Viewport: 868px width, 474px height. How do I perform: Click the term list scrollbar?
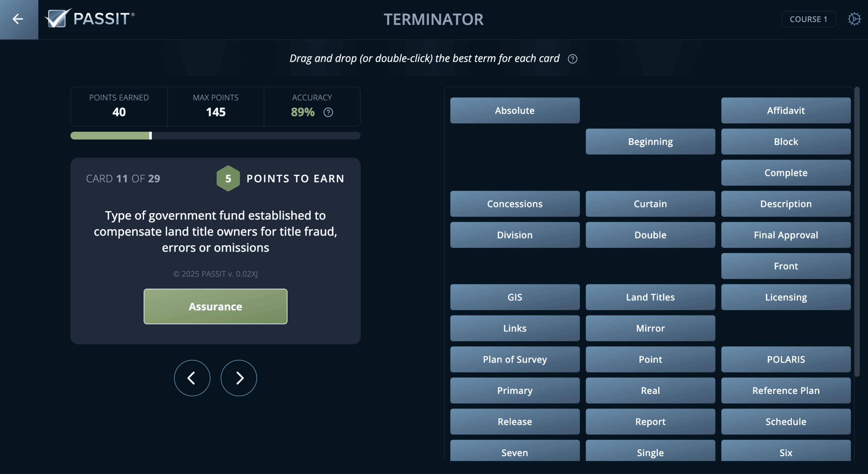tap(857, 231)
